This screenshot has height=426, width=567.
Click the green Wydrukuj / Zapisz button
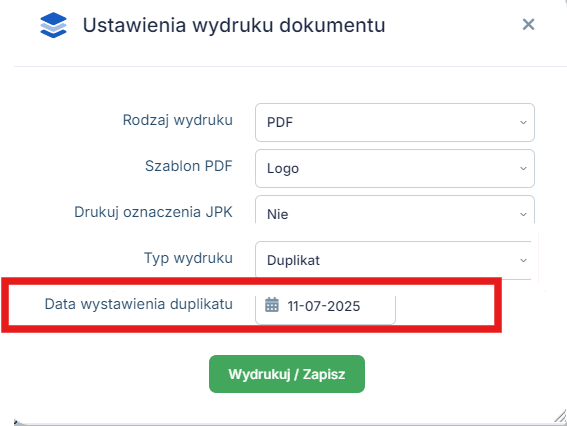(287, 374)
